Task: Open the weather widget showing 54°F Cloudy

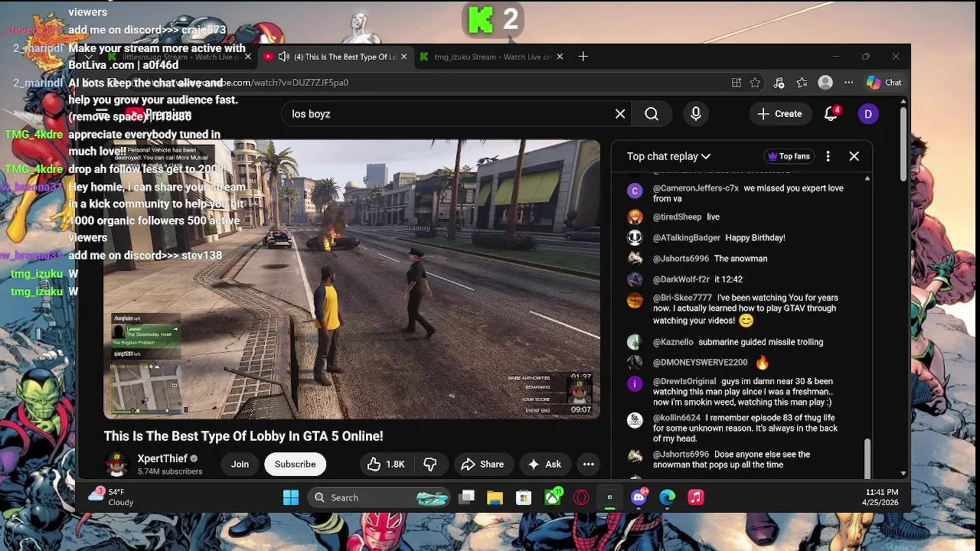Action: click(x=112, y=497)
